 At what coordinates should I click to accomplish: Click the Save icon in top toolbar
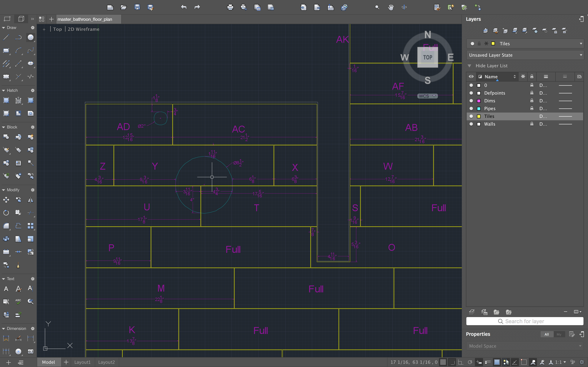[137, 7]
